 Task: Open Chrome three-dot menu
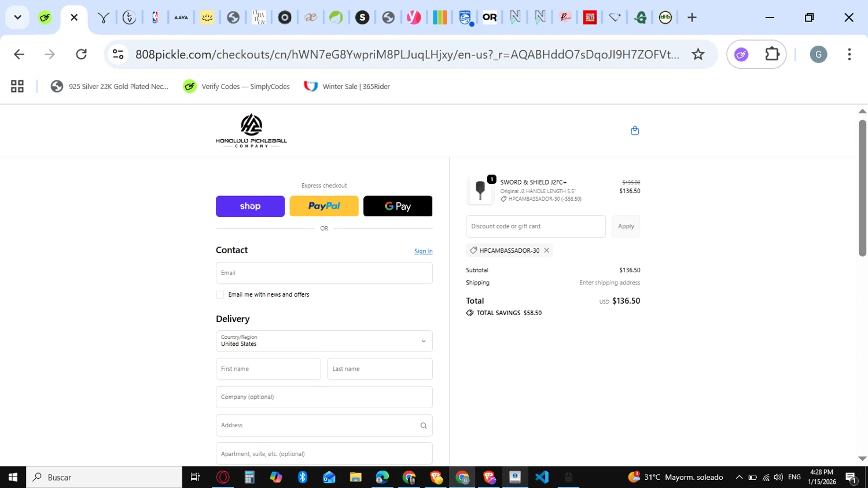click(x=849, y=54)
